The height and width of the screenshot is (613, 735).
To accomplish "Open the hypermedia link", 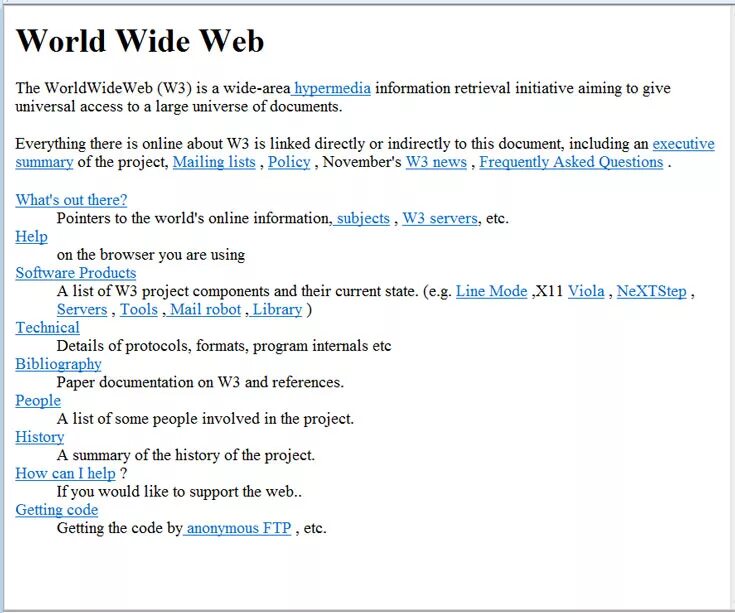I will (331, 88).
